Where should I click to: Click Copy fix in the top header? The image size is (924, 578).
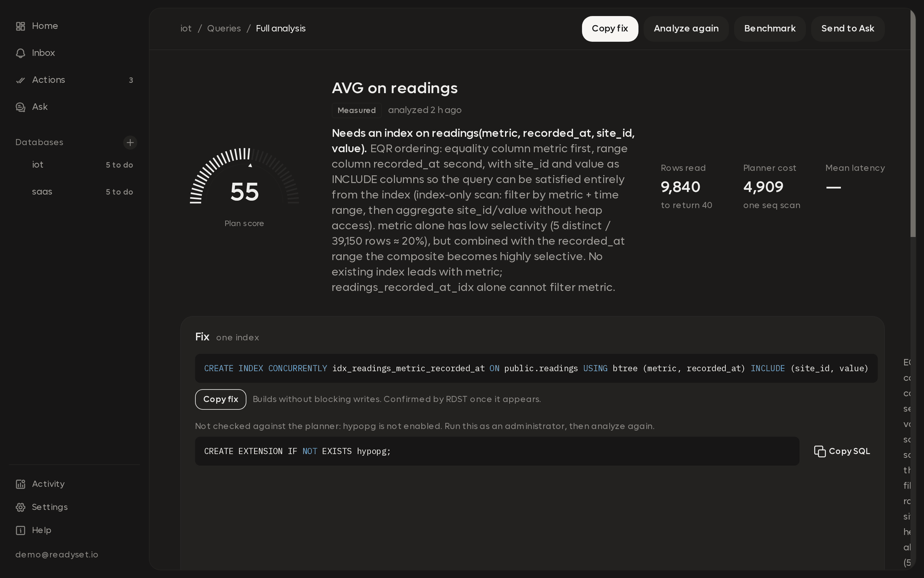[610, 29]
